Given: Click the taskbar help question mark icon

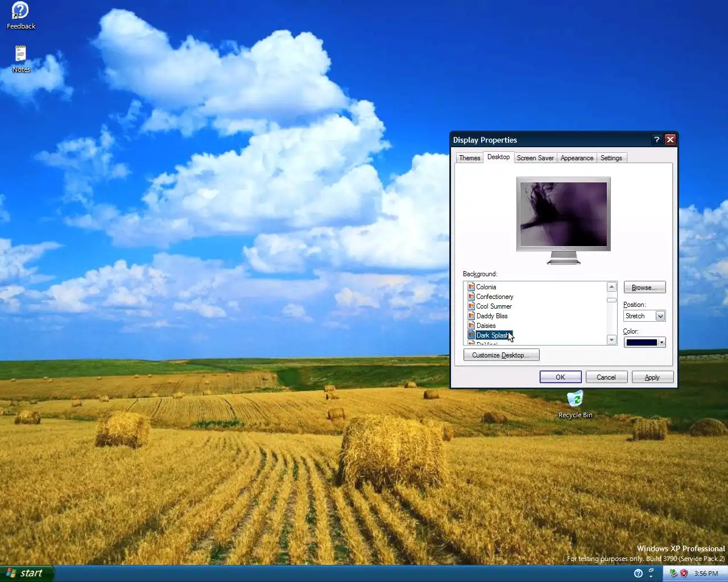Looking at the screenshot, I should click(638, 573).
